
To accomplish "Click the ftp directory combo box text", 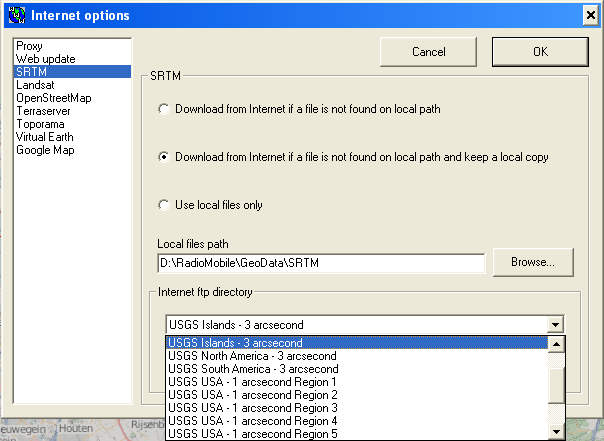I will 356,325.
